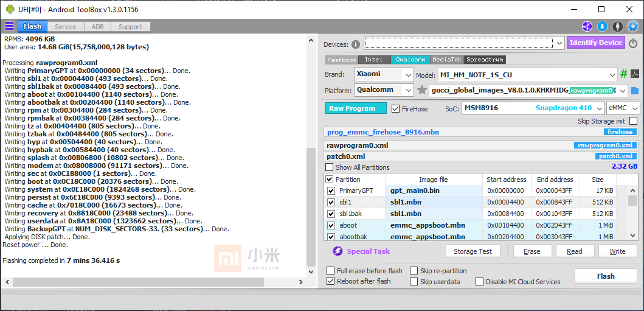This screenshot has width=644, height=311.
Task: Click the Flash button
Action: point(606,276)
